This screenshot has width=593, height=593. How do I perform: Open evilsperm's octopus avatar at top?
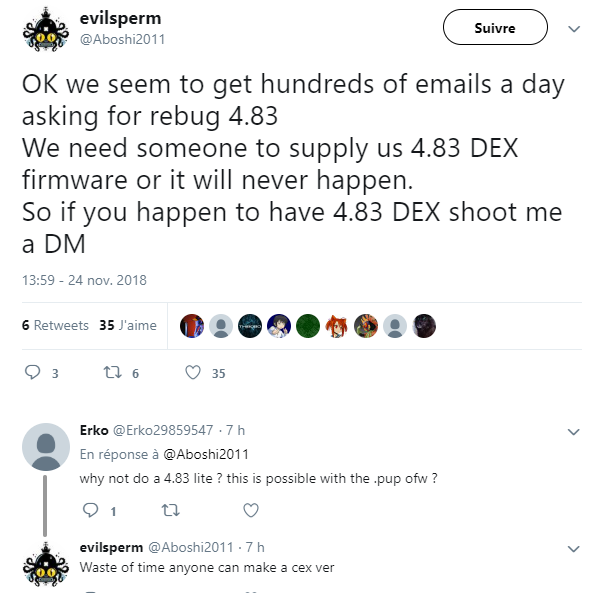pos(46,29)
